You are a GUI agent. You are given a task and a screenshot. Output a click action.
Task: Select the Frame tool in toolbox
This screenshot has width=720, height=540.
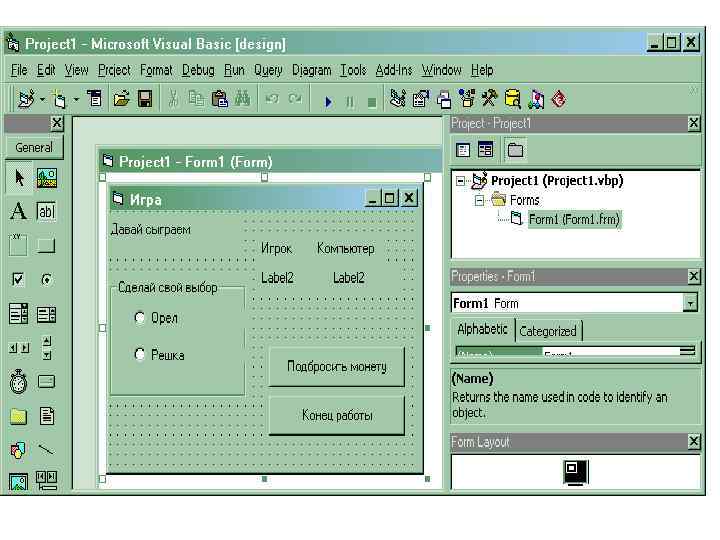[x=19, y=245]
